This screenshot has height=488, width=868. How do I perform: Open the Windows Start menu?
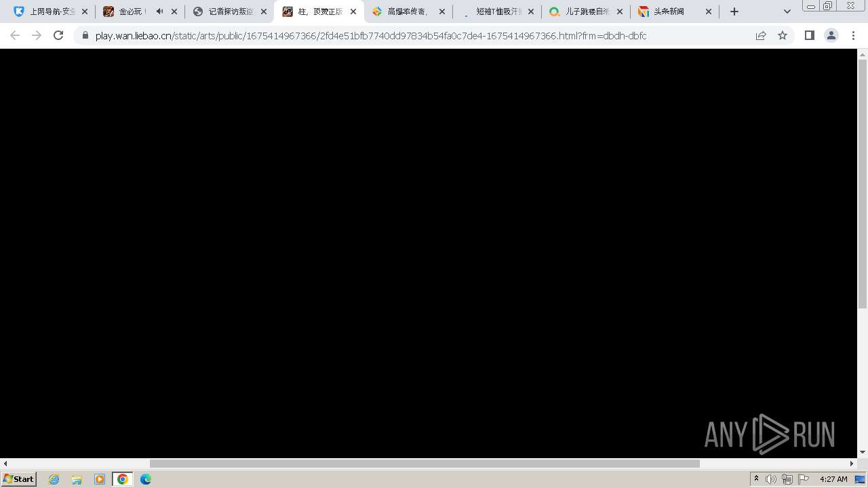click(19, 479)
